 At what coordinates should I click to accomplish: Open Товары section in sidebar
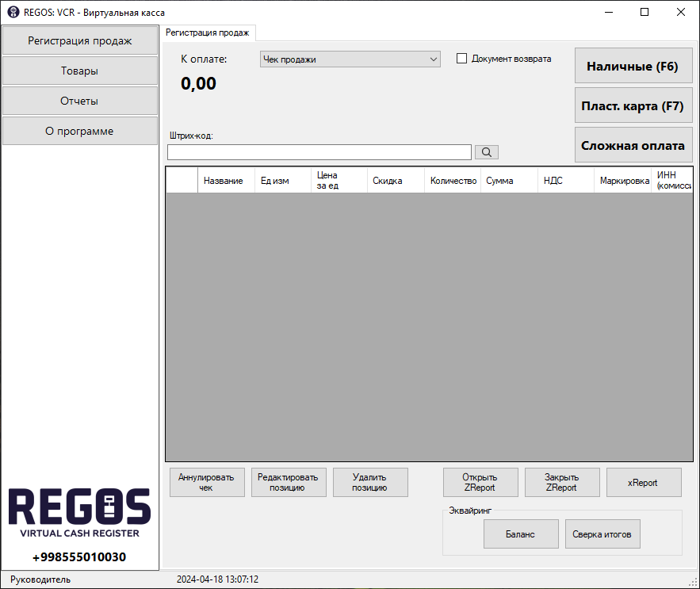(x=80, y=71)
